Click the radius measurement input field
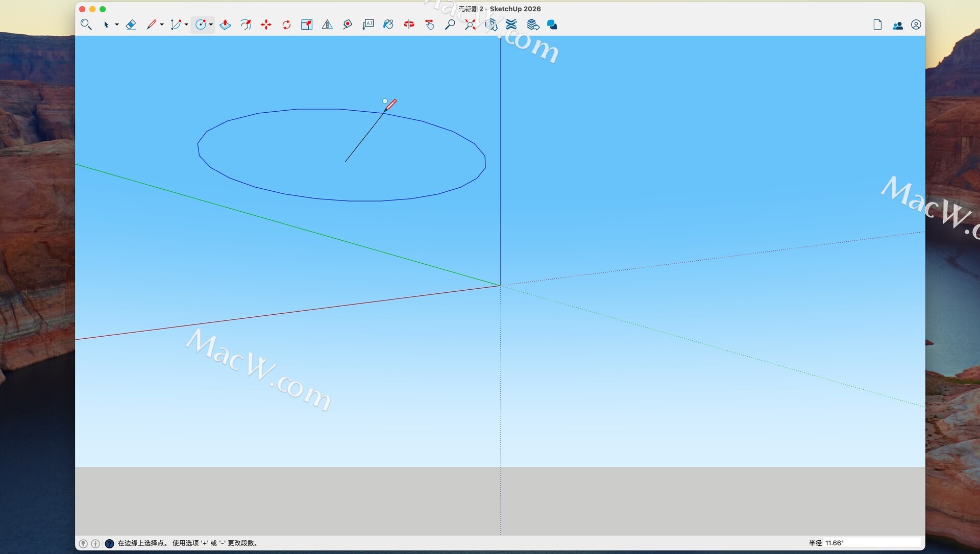Screen dimensions: 980x554 point(871,543)
